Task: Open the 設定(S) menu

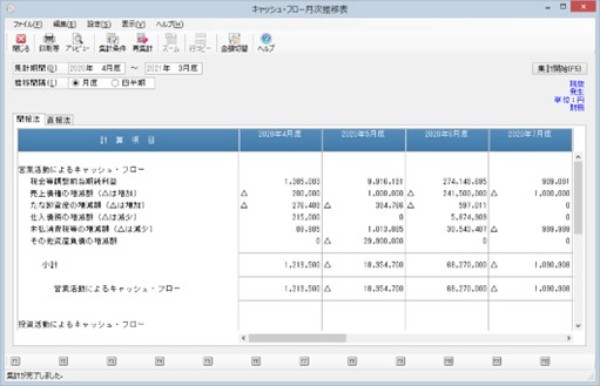Action: point(99,24)
